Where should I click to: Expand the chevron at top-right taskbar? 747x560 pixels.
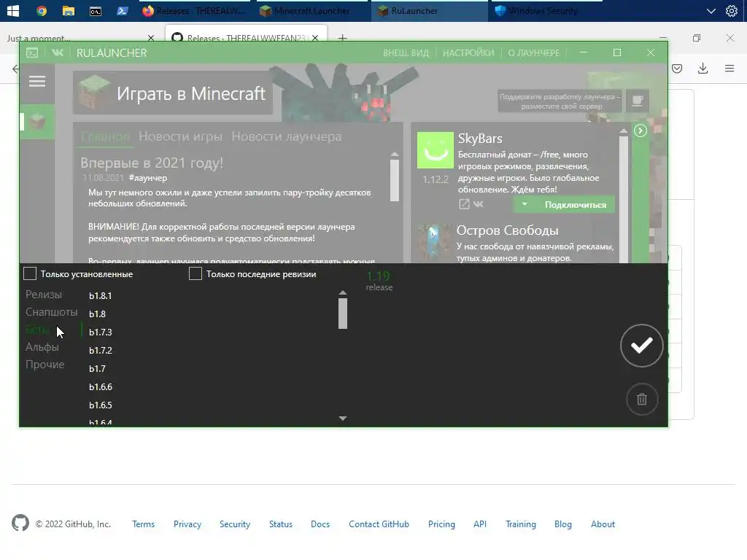click(x=711, y=11)
